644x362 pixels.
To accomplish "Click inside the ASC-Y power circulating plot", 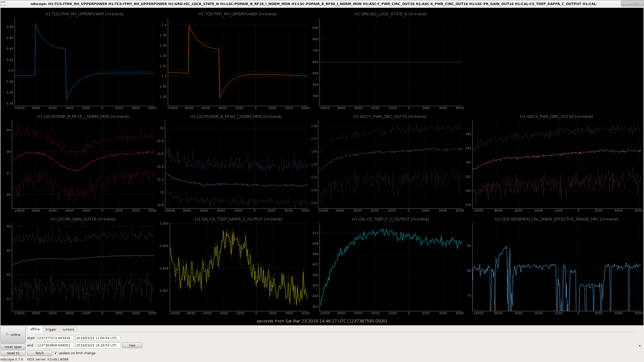I will pyautogui.click(x=390, y=164).
